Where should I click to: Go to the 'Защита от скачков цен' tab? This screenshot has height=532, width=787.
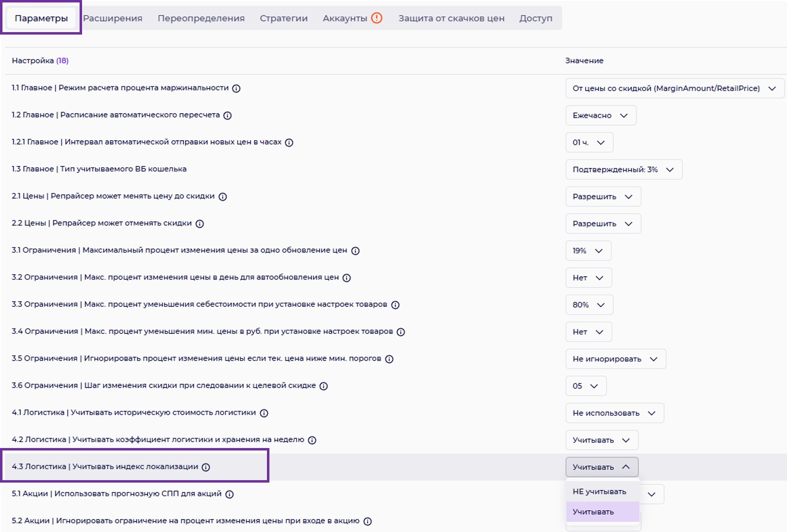(x=451, y=18)
